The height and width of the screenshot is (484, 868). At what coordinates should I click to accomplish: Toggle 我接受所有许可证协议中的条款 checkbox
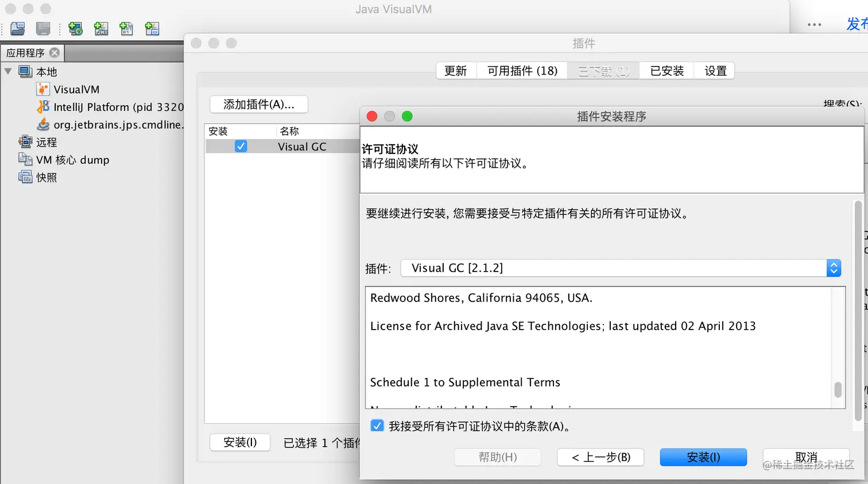[x=377, y=426]
